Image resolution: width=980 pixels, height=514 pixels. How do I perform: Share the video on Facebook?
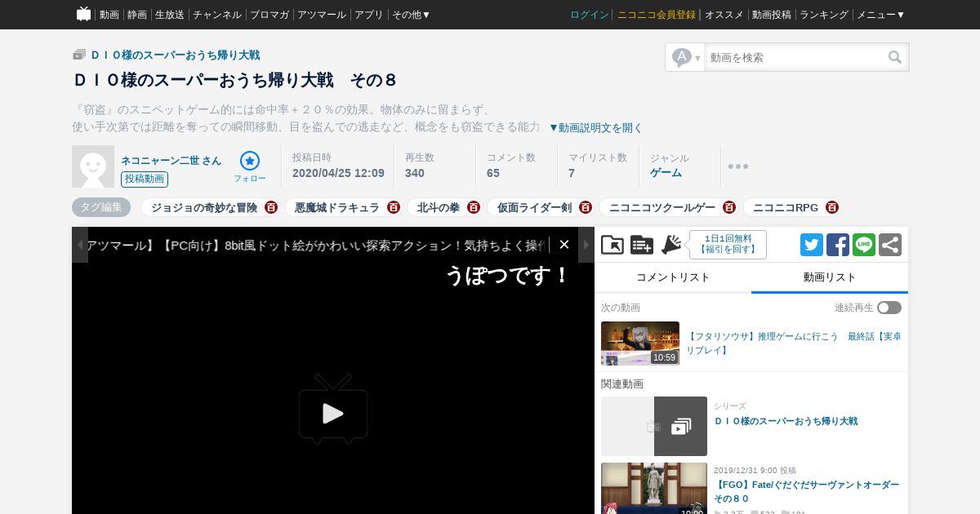click(x=838, y=245)
